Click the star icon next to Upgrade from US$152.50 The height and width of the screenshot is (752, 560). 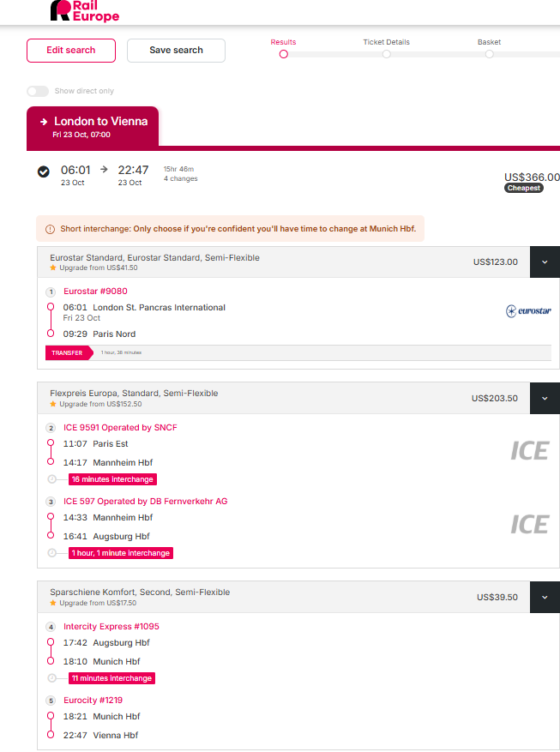point(53,404)
